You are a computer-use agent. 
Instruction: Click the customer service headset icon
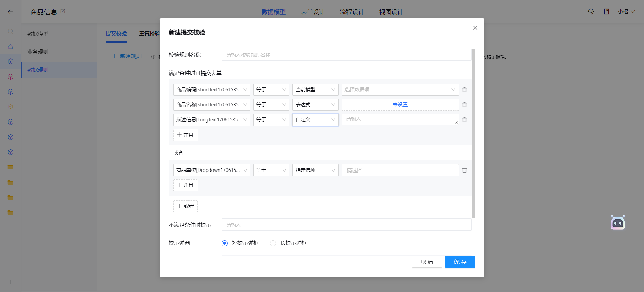click(x=591, y=12)
